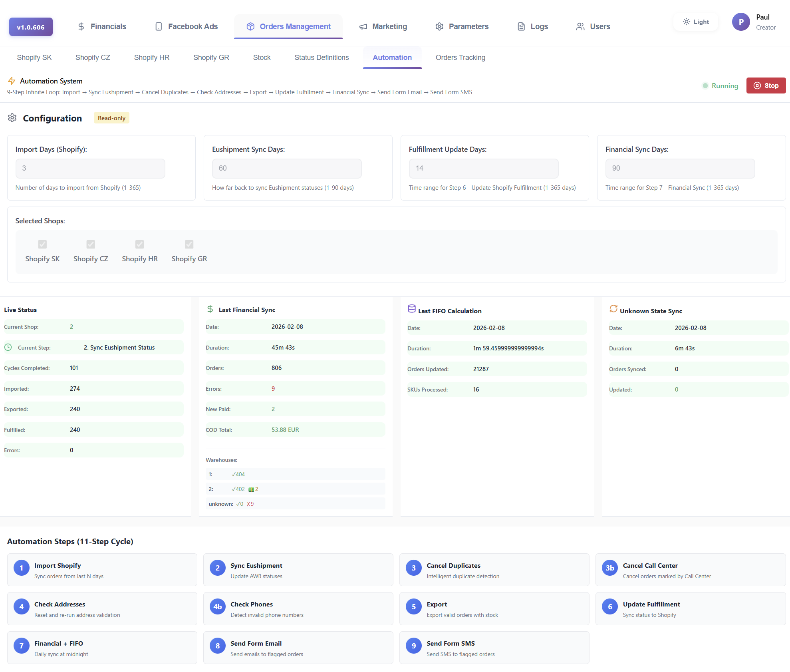Viewport: 790px width, 672px height.
Task: Open the Stock tab
Action: pos(262,57)
